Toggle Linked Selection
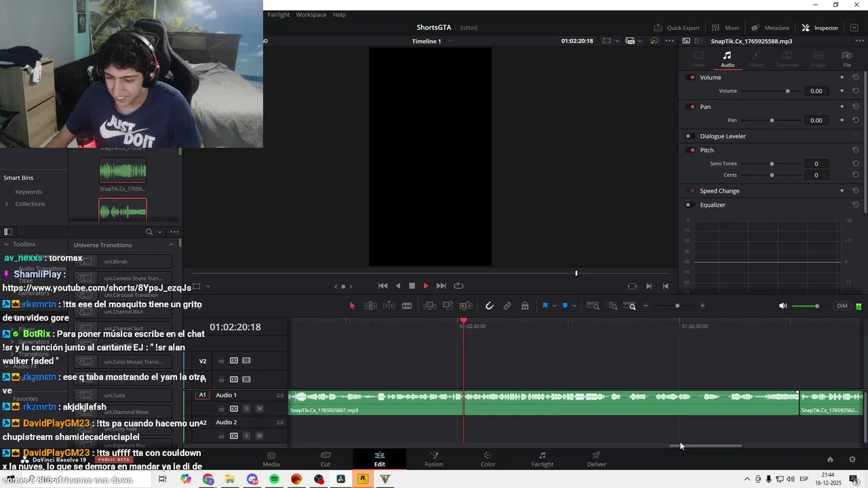868x488 pixels. (507, 306)
